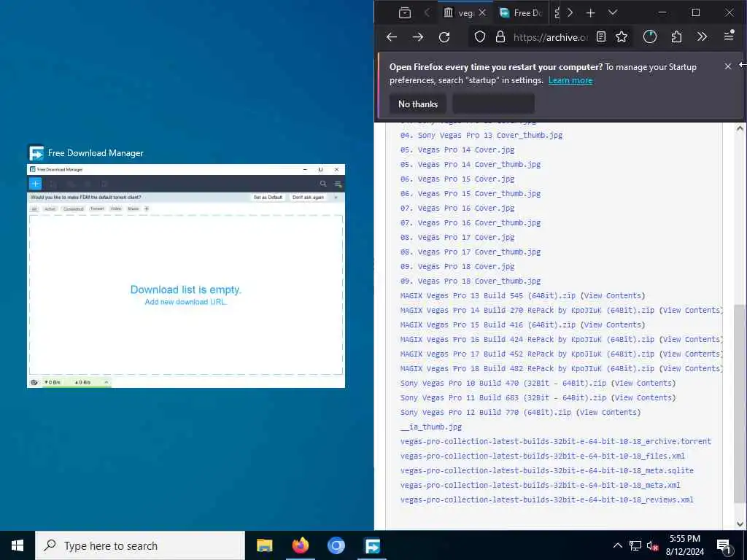Download MAGIX Vegas Pro 18 Build 482 zip
This screenshot has height=560, width=747.
[x=527, y=368]
